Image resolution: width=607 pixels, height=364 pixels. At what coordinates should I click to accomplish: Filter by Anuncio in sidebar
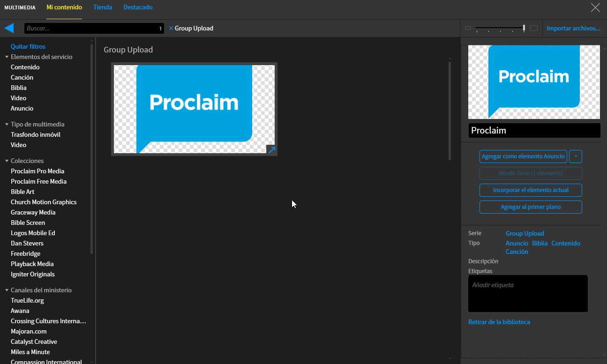[22, 108]
